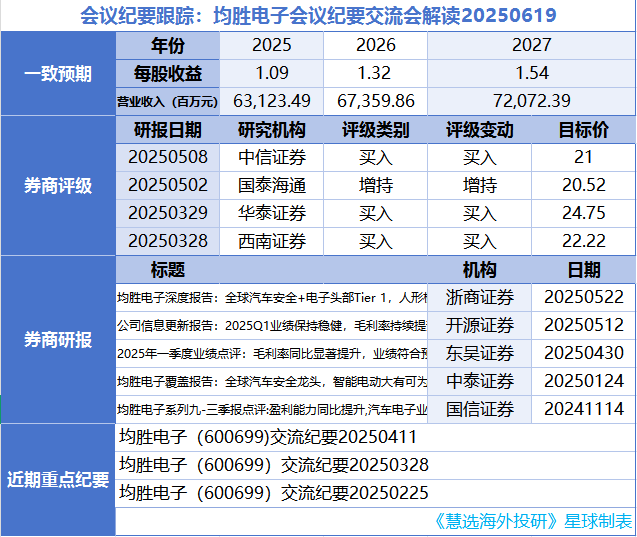
Task: Select the '机构' column header
Action: (x=479, y=270)
